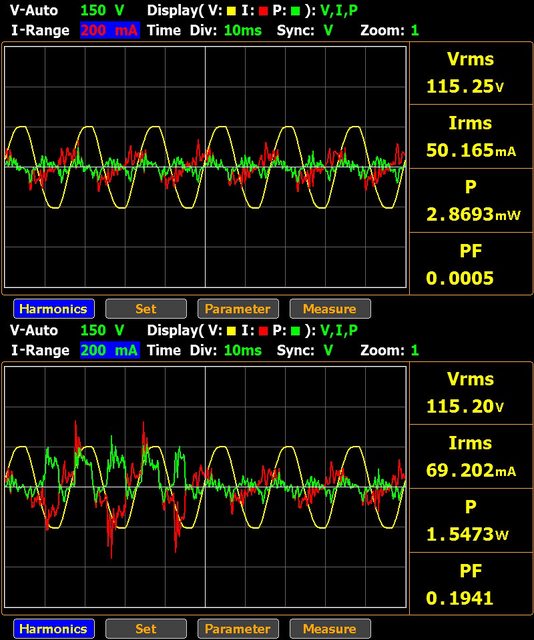Select the green 200 mA I-Range field

[x=110, y=350]
